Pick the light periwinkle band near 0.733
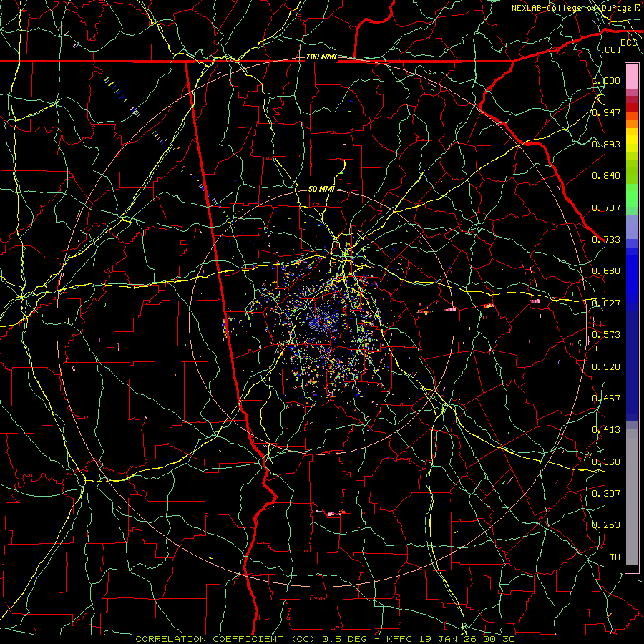The image size is (644, 644). [632, 227]
